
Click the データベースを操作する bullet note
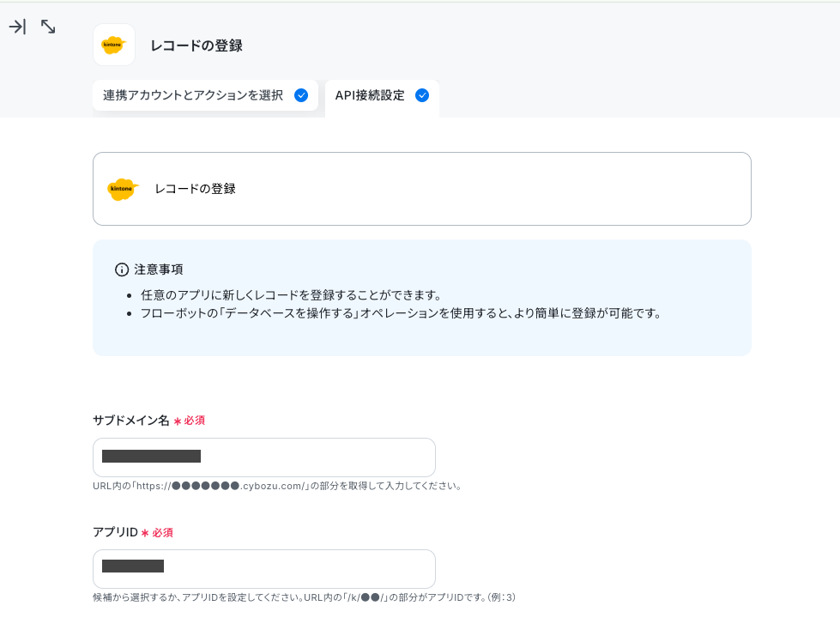[402, 313]
